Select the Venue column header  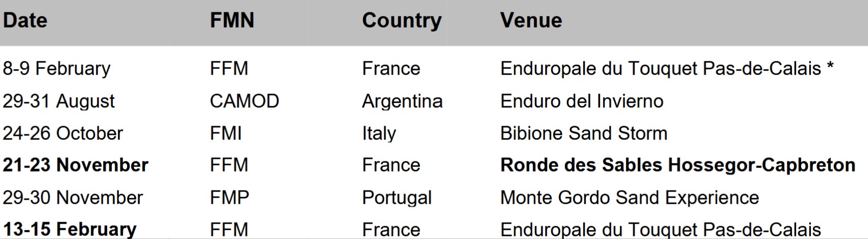(531, 20)
